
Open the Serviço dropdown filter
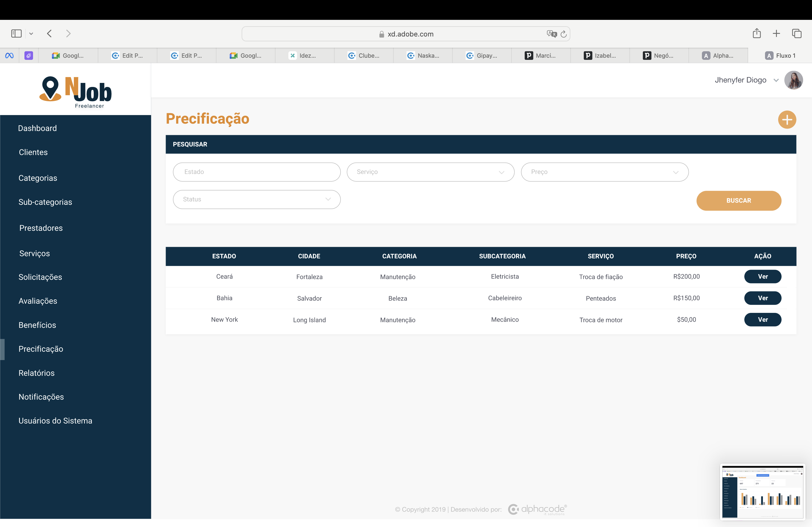[x=430, y=172]
